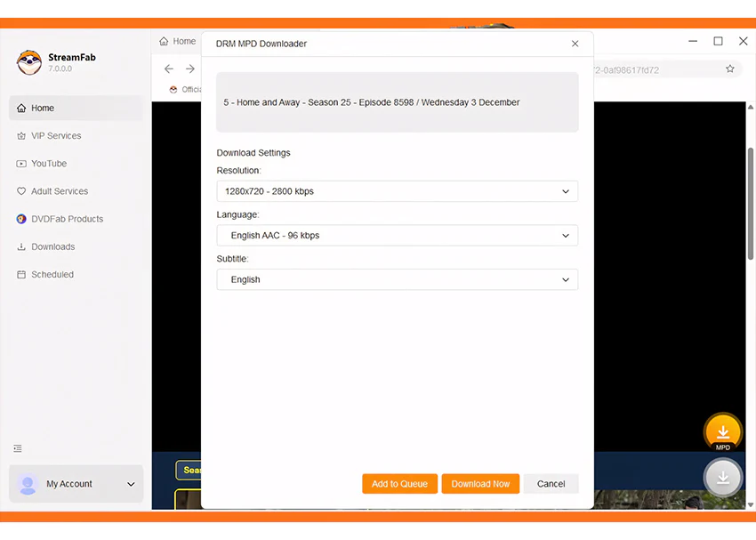
Task: Click the Adult Services heart icon
Action: 21,191
